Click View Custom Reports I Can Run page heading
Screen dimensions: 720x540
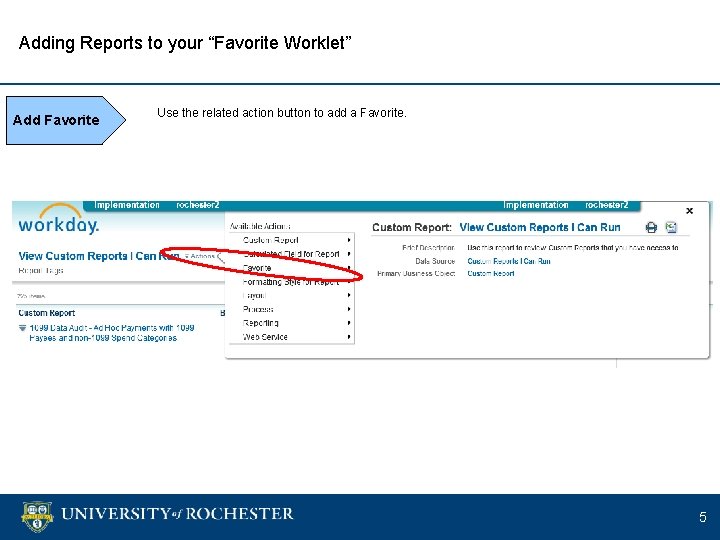99,256
